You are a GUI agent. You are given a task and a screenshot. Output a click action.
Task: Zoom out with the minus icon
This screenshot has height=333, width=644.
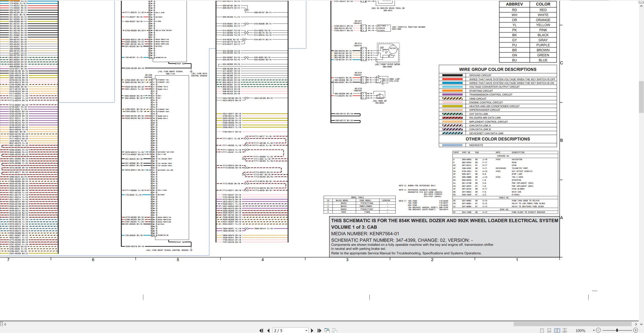click(598, 330)
